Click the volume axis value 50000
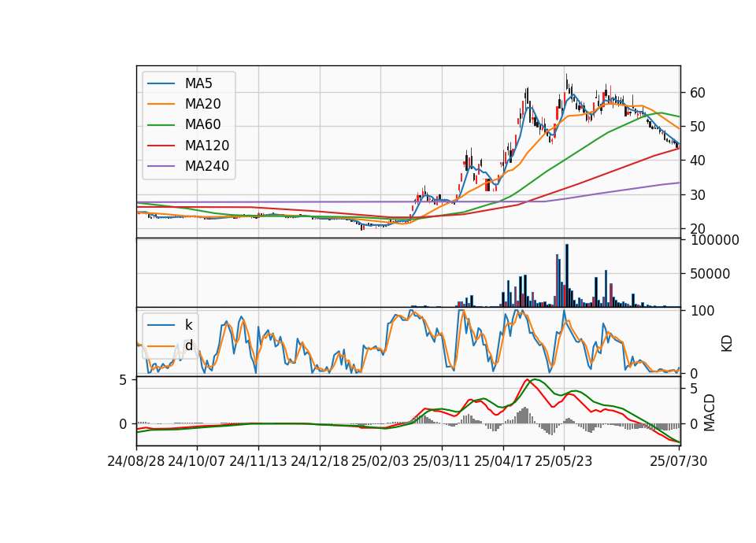The image size is (756, 543). 710,274
